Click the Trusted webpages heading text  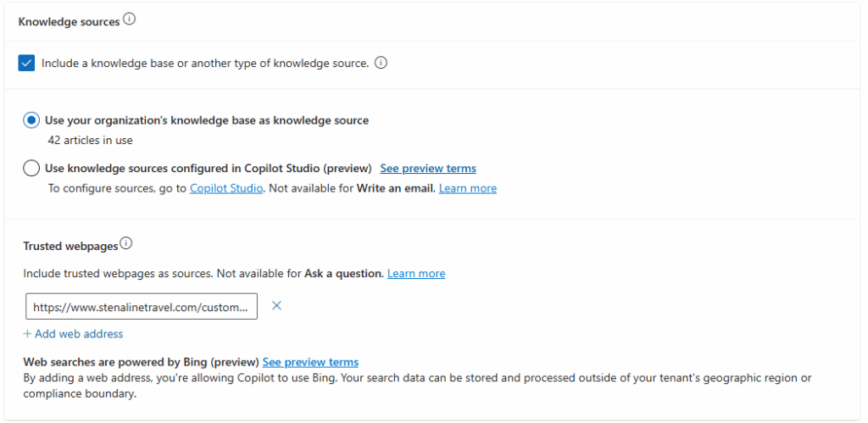(71, 247)
